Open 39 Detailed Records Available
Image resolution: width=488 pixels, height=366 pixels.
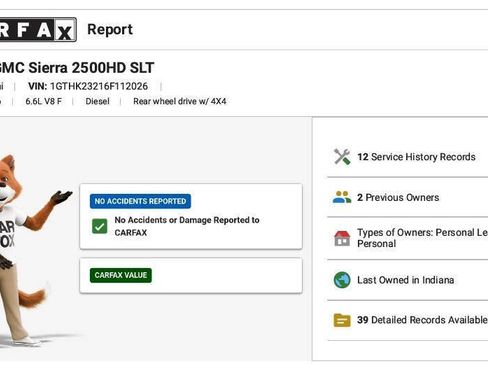pos(422,320)
